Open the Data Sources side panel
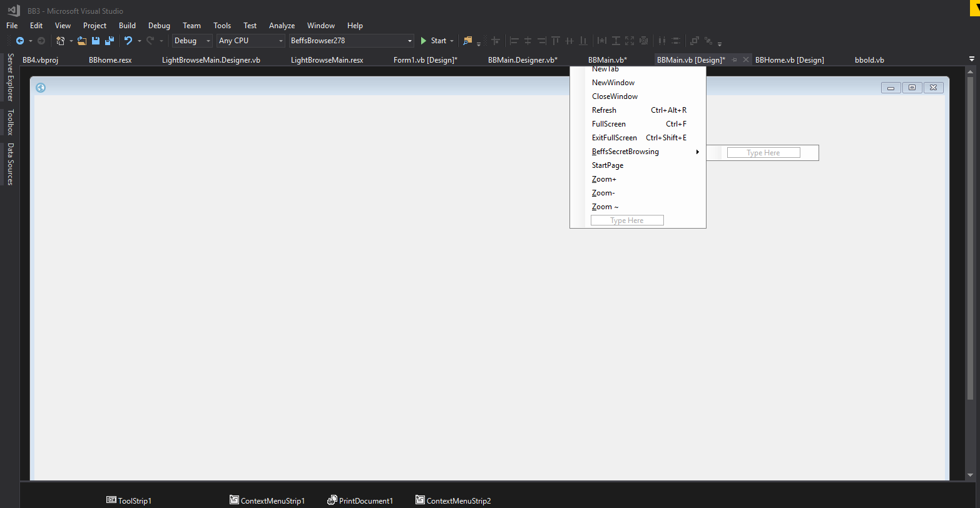Screen dimensions: 980x508 point(10,164)
